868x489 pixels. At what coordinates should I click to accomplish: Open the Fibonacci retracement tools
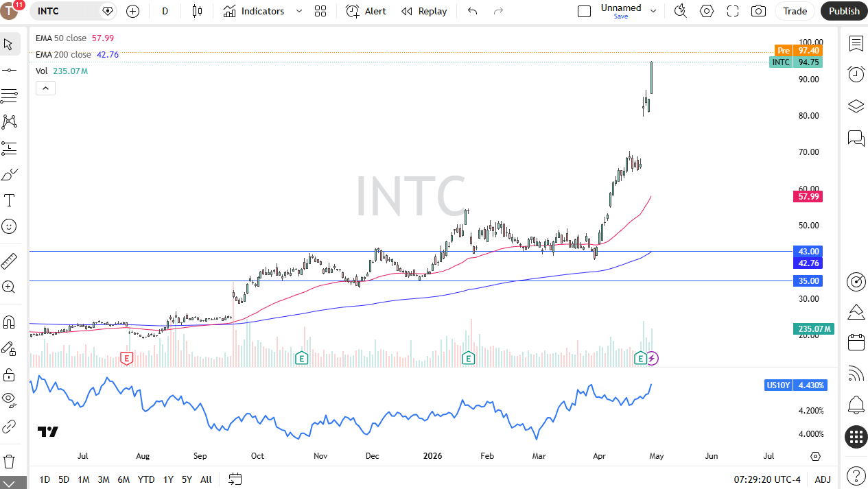click(x=9, y=96)
